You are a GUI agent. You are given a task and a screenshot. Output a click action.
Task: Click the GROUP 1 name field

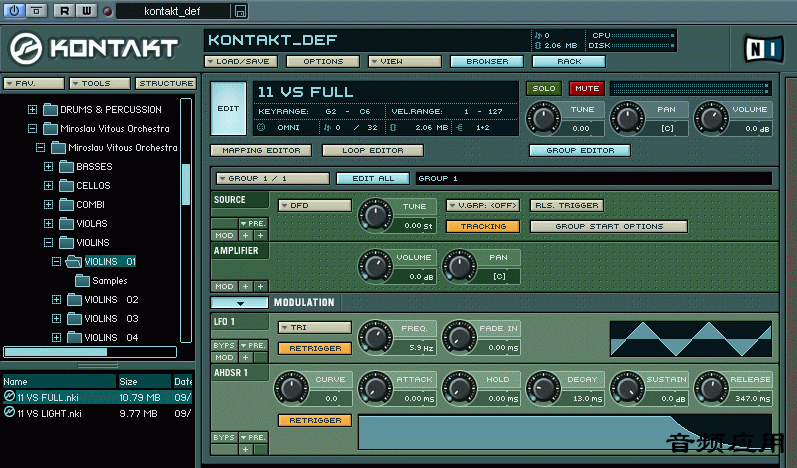(x=594, y=178)
